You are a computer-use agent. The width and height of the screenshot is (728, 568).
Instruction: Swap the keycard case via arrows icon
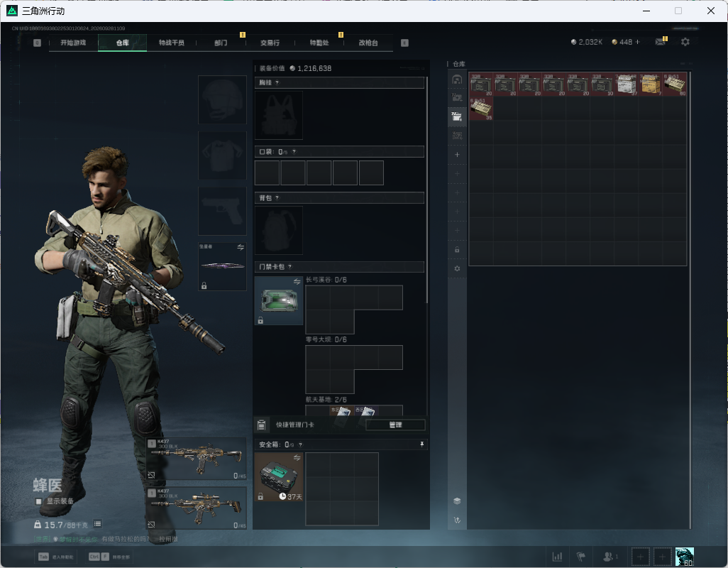(297, 281)
